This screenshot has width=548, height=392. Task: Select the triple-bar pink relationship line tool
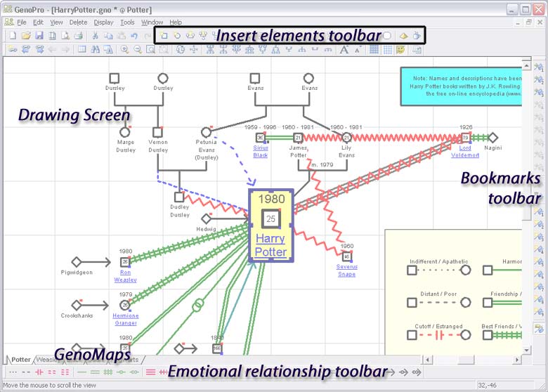click(150, 372)
